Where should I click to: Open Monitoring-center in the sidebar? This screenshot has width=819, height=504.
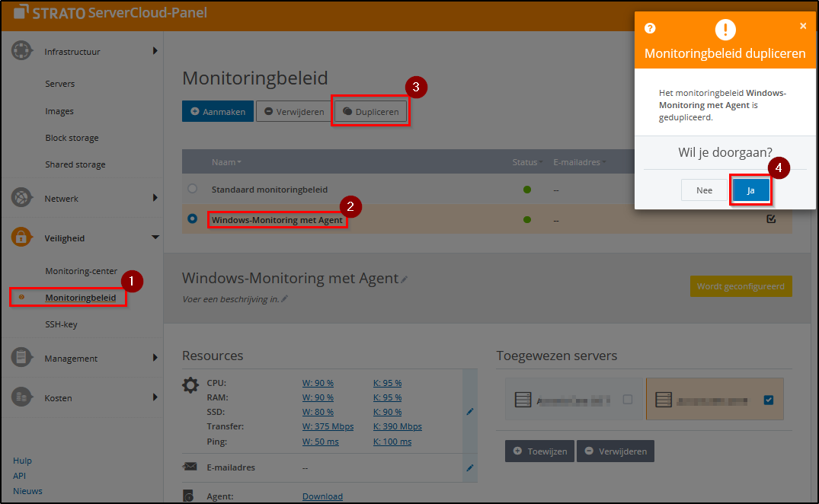pos(81,271)
